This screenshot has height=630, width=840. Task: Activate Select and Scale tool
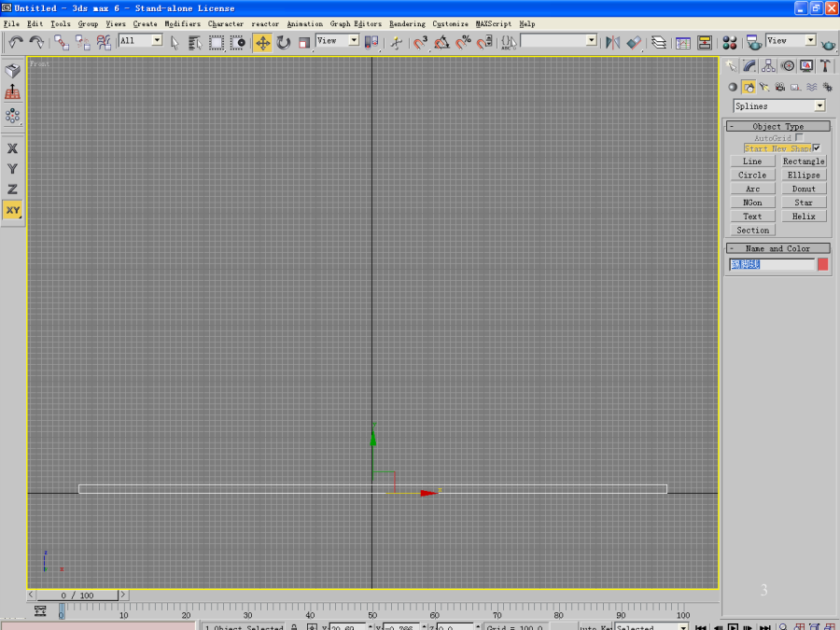(303, 42)
